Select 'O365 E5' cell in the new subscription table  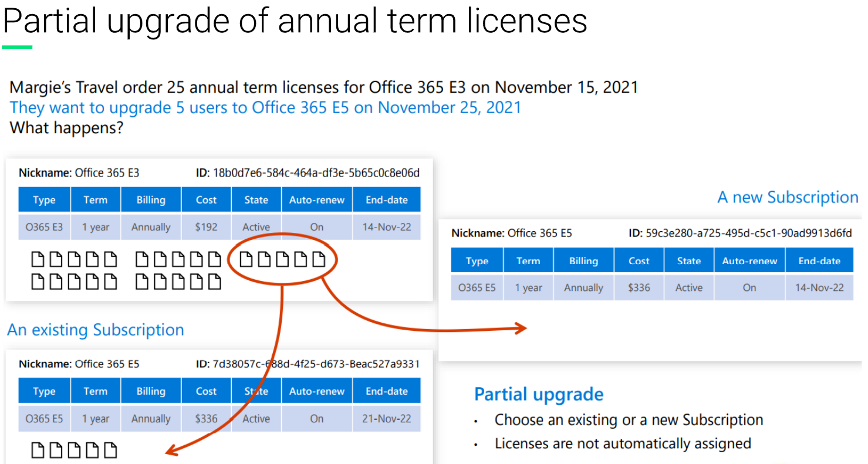point(477,288)
